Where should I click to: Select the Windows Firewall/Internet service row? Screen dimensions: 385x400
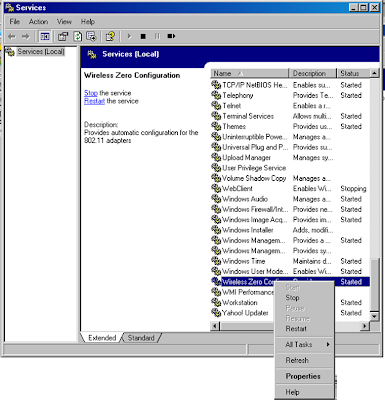290,209
